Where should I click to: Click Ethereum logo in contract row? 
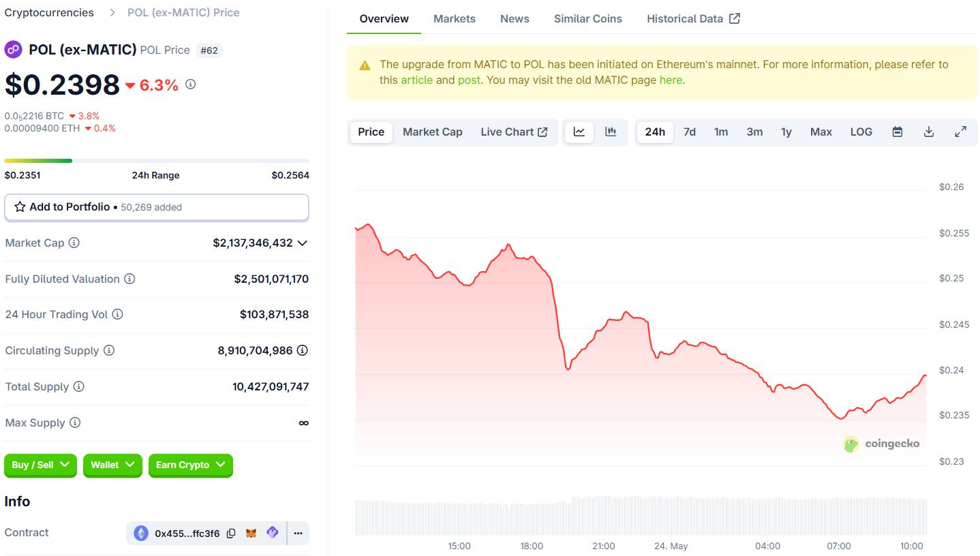click(x=141, y=533)
